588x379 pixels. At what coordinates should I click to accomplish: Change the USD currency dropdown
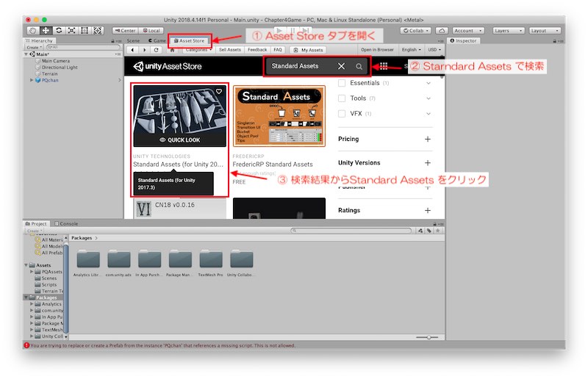pos(434,50)
